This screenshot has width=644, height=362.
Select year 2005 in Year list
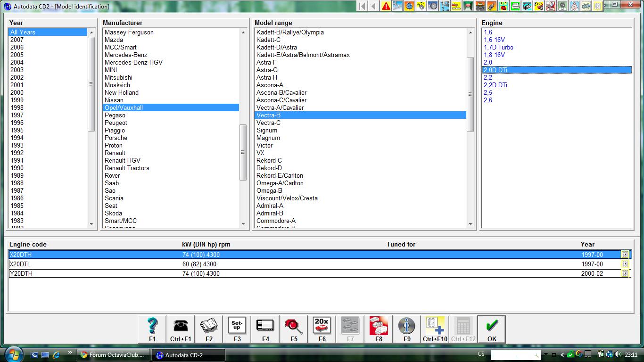point(17,55)
